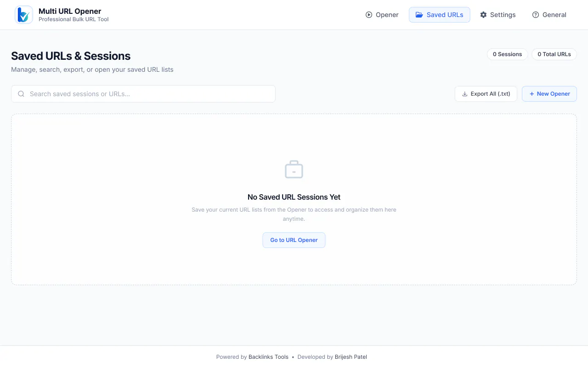Click the Saved URLs & Sessions heading
This screenshot has height=368, width=588.
pyautogui.click(x=71, y=56)
